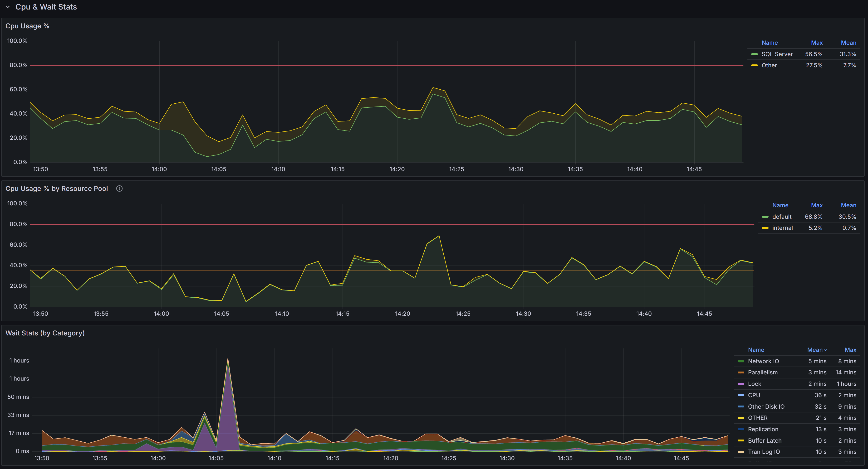Toggle the internal resource pool series
The image size is (868, 469).
pyautogui.click(x=782, y=227)
